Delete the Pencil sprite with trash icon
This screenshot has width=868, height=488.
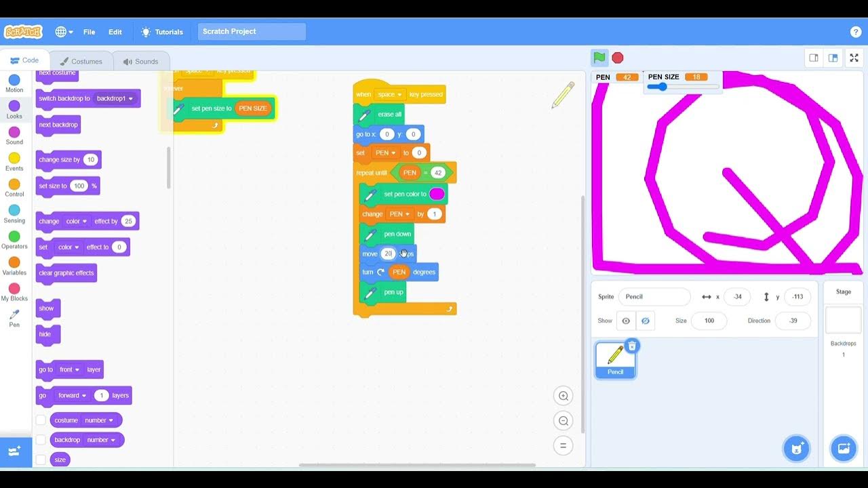click(632, 346)
